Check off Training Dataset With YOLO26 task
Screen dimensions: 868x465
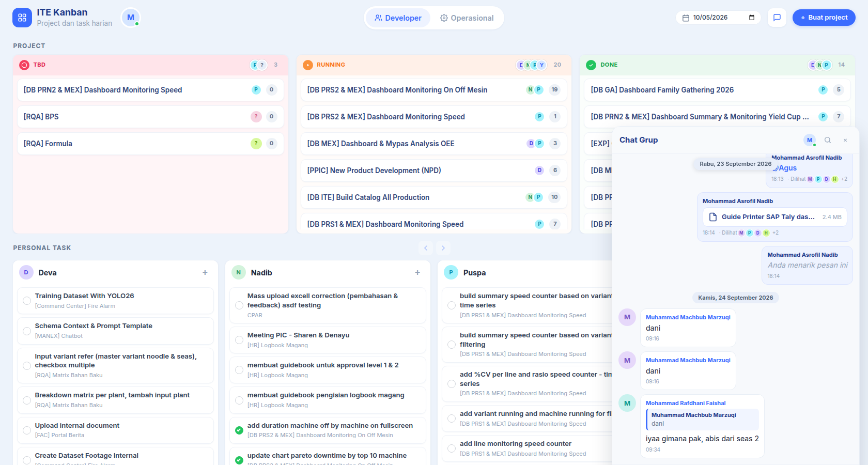27,301
